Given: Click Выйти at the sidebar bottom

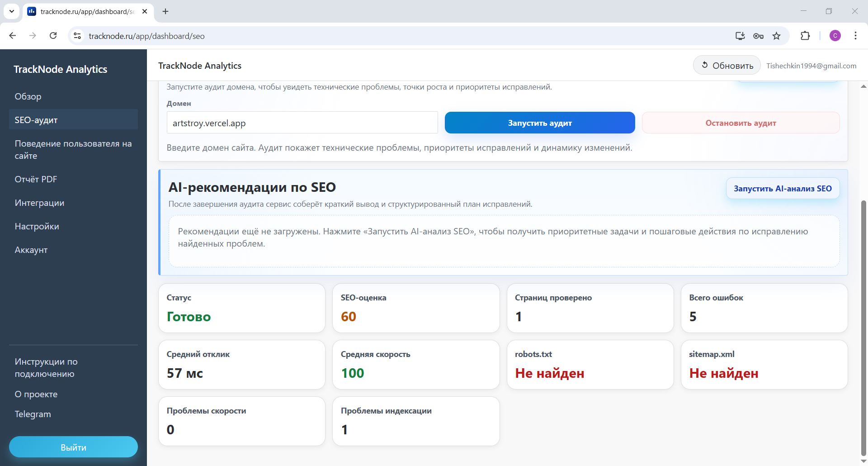Looking at the screenshot, I should coord(73,447).
